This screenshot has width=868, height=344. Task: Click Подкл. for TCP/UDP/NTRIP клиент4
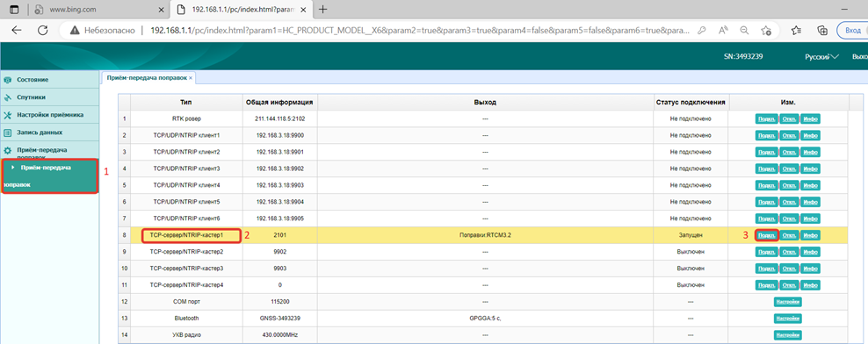[767, 185]
